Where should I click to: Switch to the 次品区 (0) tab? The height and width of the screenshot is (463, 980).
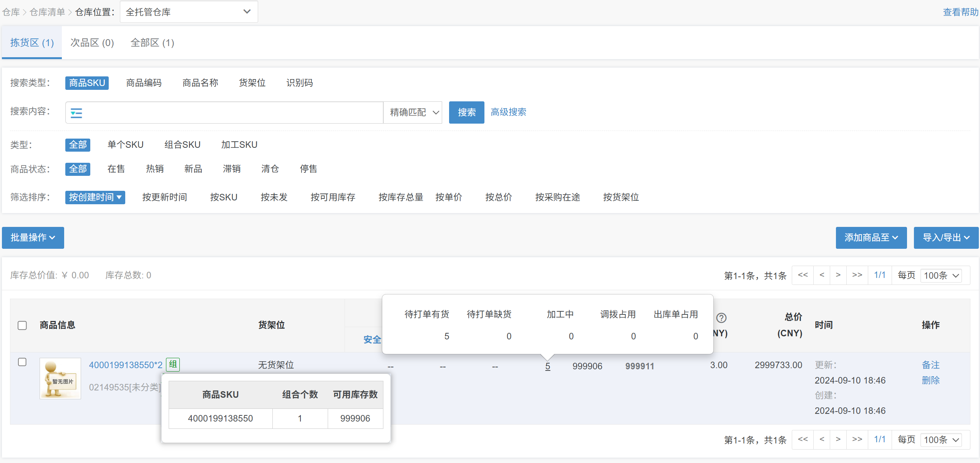[92, 43]
